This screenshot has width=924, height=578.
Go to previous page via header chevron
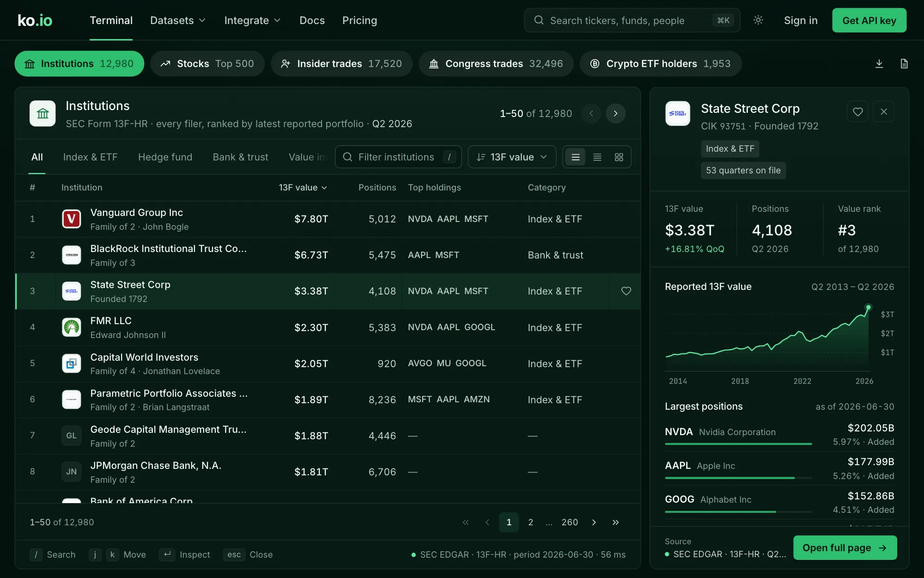coord(591,113)
